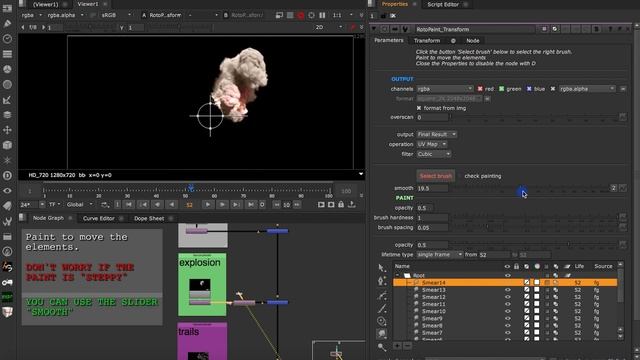
Task: Open the sRGB colorspace dropdown in viewer
Action: point(116,15)
